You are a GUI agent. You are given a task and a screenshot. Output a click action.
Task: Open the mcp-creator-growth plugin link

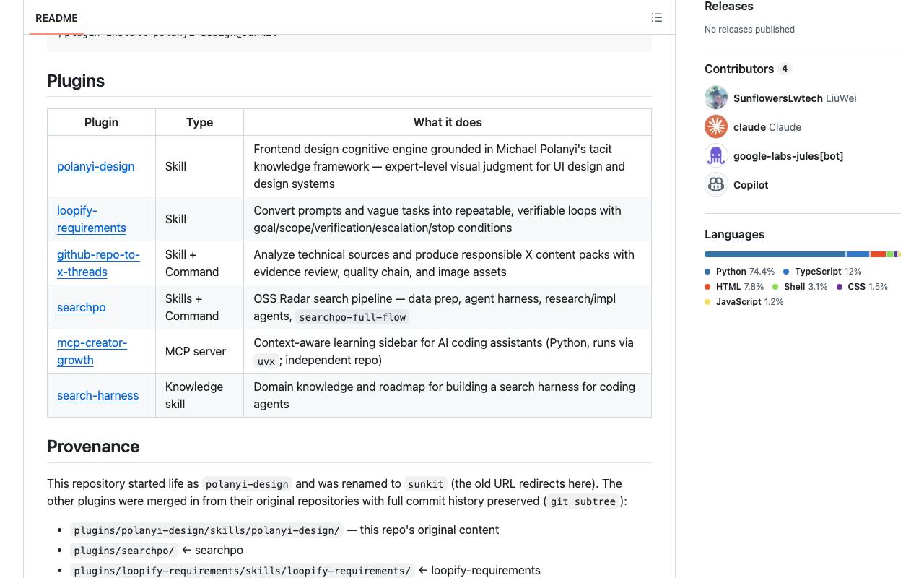(92, 351)
